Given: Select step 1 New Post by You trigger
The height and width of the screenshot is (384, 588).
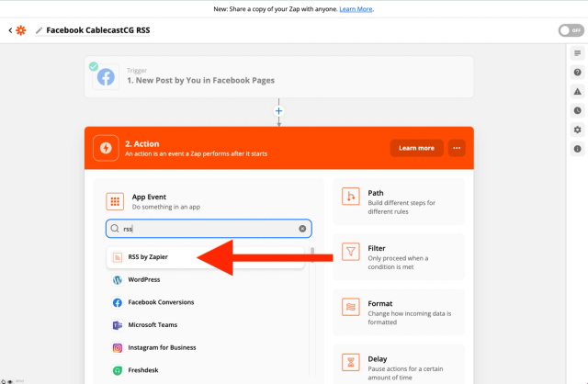Looking at the screenshot, I should tap(278, 77).
